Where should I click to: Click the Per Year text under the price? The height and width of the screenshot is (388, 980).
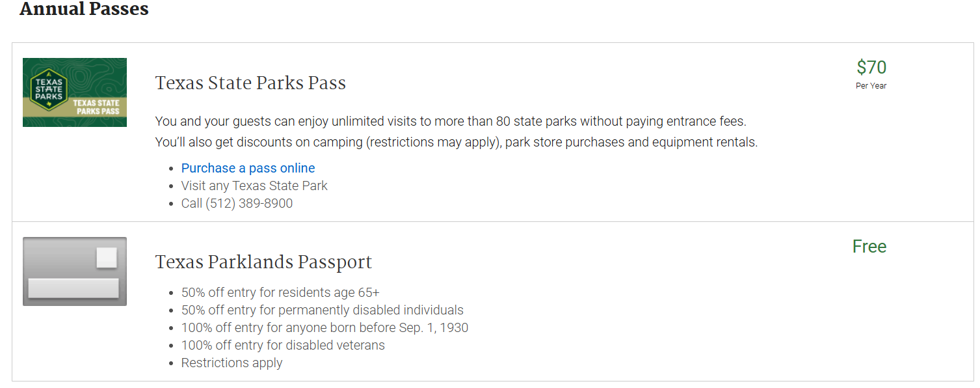pos(871,86)
